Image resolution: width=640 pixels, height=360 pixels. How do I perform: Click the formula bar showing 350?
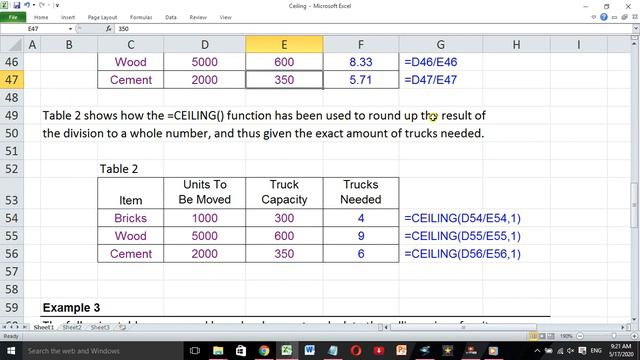coord(373,29)
